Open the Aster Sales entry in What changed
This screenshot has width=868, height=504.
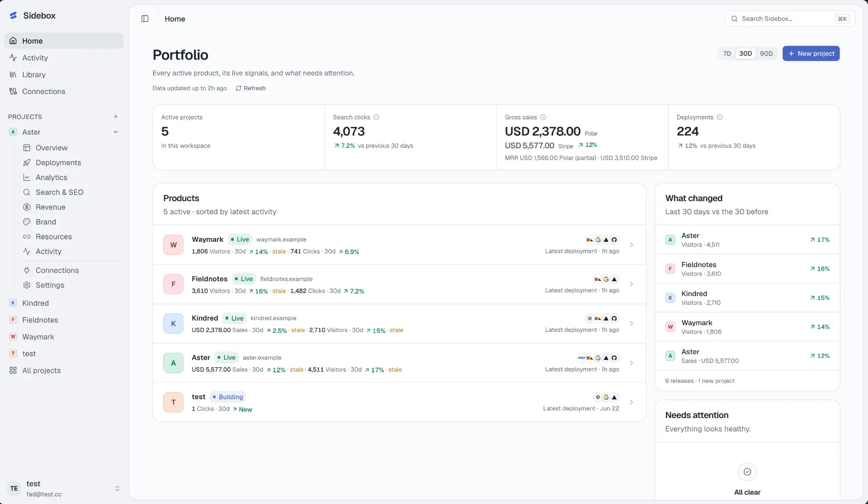tap(747, 356)
